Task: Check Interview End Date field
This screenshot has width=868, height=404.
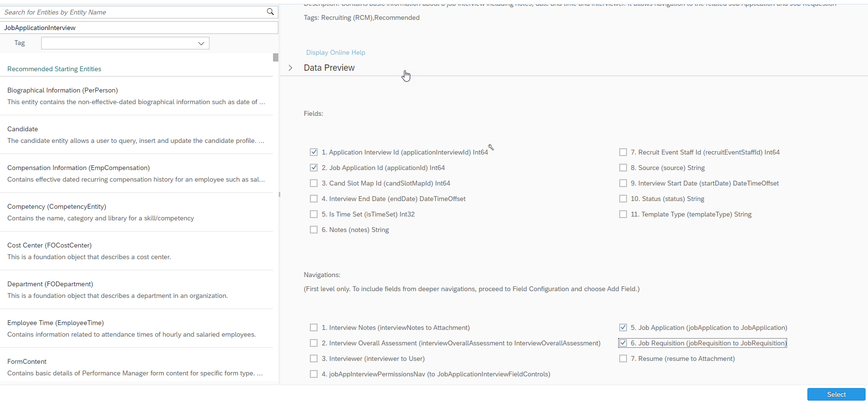Action: pyautogui.click(x=314, y=199)
